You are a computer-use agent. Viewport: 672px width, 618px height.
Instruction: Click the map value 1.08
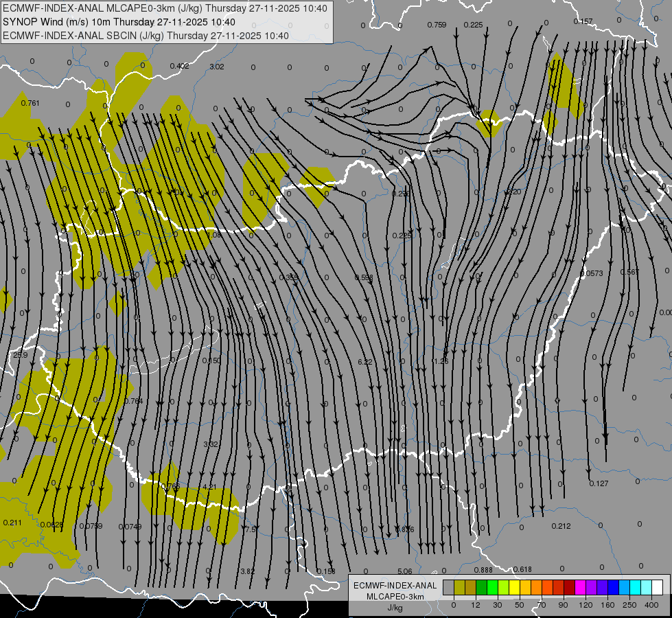[214, 235]
